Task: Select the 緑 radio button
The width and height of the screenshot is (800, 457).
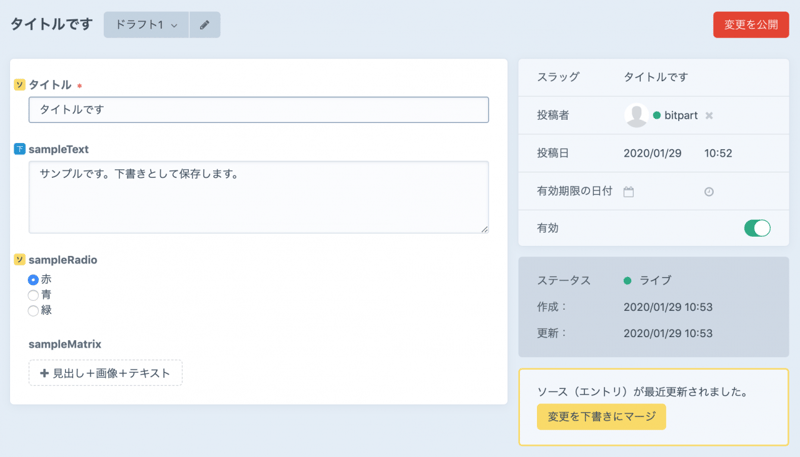Action: 34,310
